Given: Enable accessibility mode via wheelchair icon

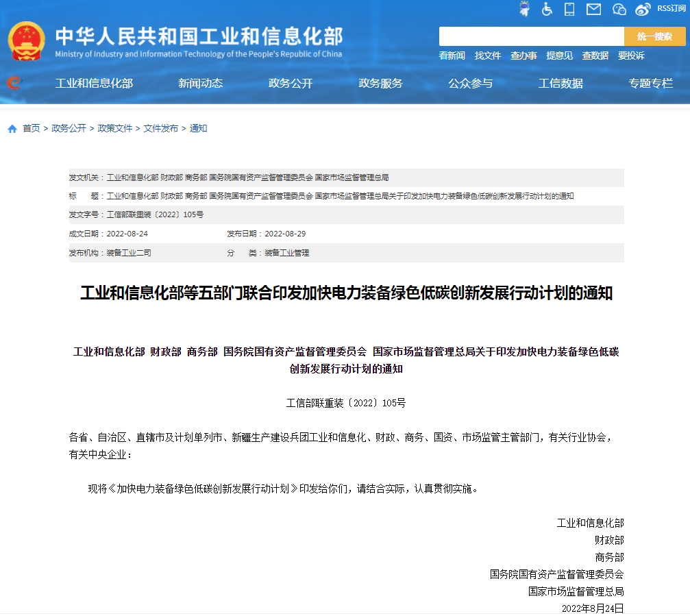Looking at the screenshot, I should [x=547, y=9].
